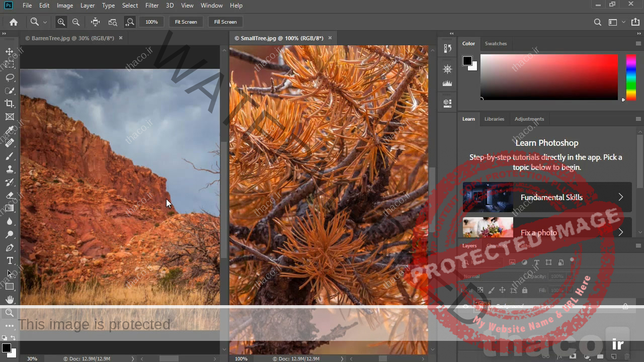Click the foreground color swatch in Color panel
Viewport: 644px width, 362px height.
pos(467,61)
